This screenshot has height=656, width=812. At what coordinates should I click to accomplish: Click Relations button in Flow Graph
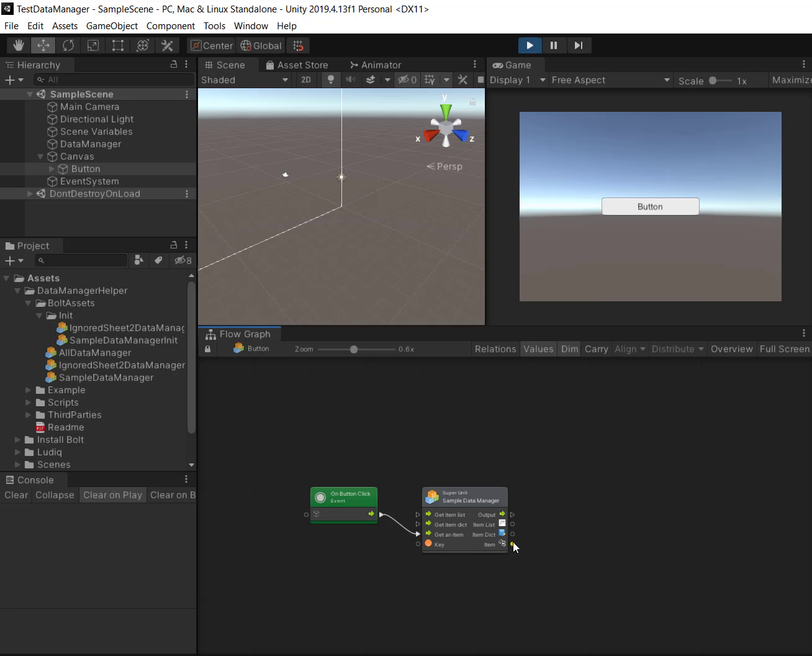tap(495, 348)
